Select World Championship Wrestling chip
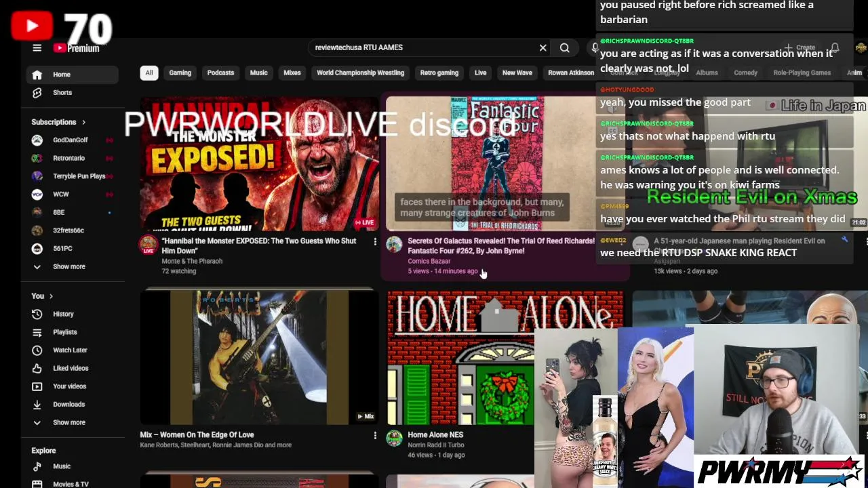Viewport: 868px width, 488px height. coord(360,73)
